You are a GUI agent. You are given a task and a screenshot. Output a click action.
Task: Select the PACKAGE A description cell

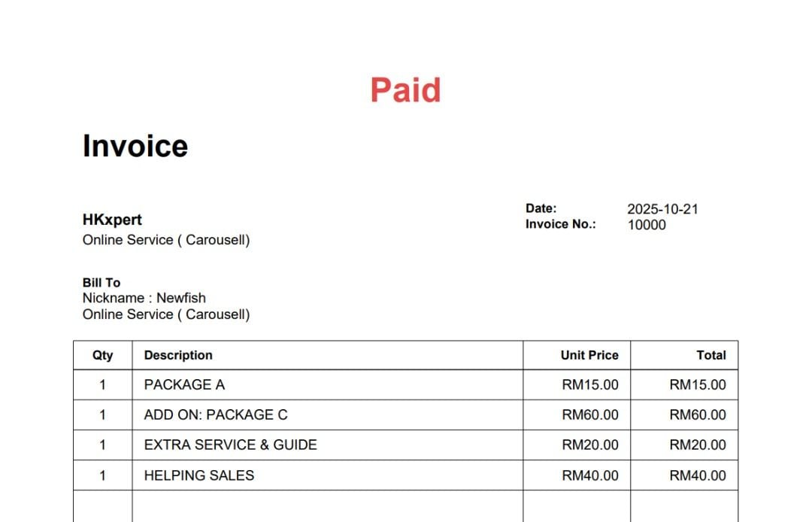click(x=184, y=385)
